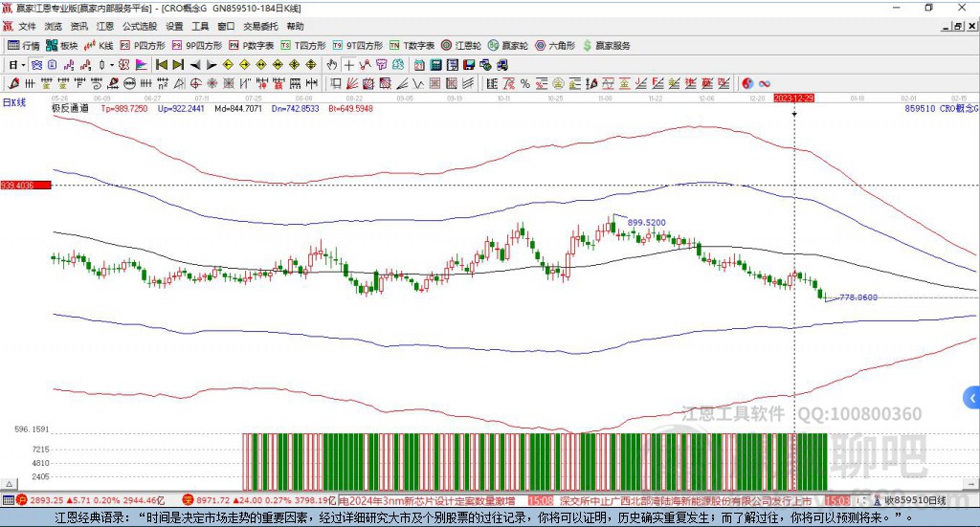This screenshot has width=980, height=527.
Task: Click the blue infinity symbol icon
Action: 765,83
